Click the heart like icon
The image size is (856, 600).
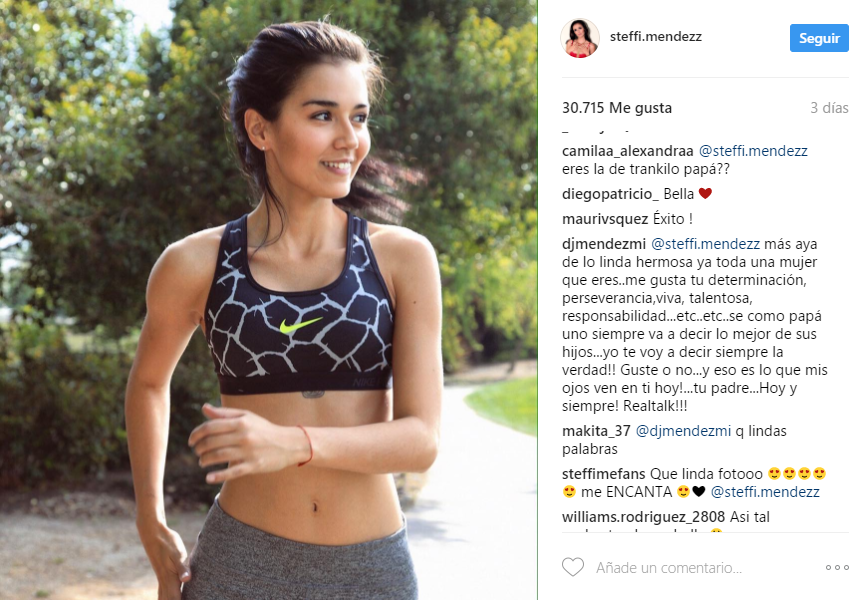coord(573,567)
